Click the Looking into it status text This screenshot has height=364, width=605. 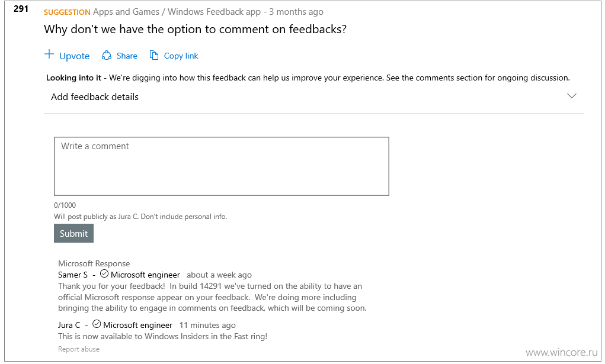click(73, 78)
